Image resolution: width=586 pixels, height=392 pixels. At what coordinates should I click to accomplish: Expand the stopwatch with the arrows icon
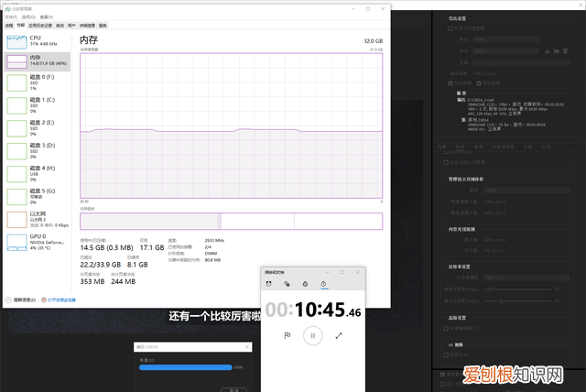click(339, 335)
